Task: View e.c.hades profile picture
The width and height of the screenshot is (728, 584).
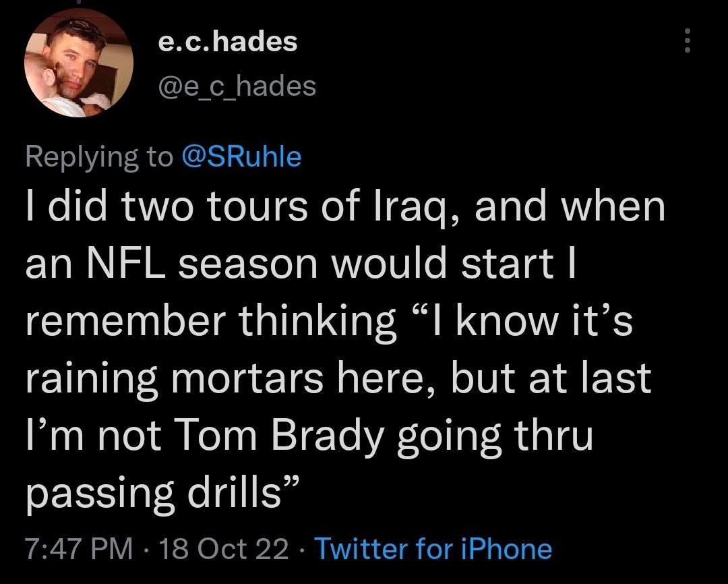Action: pos(79,63)
